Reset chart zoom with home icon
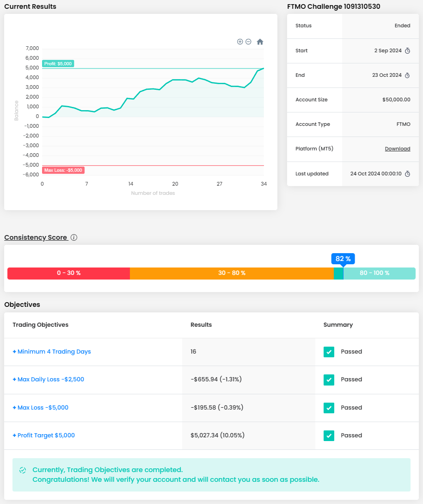This screenshot has width=423, height=504. pyautogui.click(x=260, y=42)
